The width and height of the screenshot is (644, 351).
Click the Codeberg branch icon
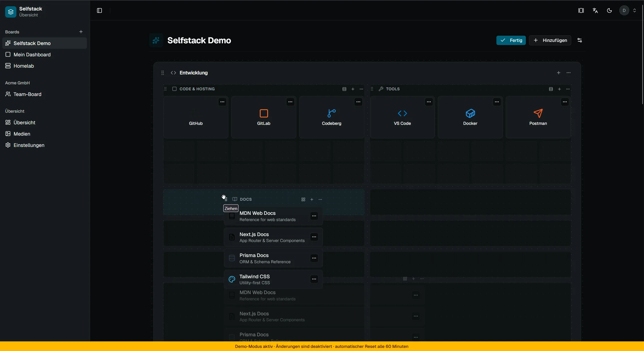[x=331, y=113]
